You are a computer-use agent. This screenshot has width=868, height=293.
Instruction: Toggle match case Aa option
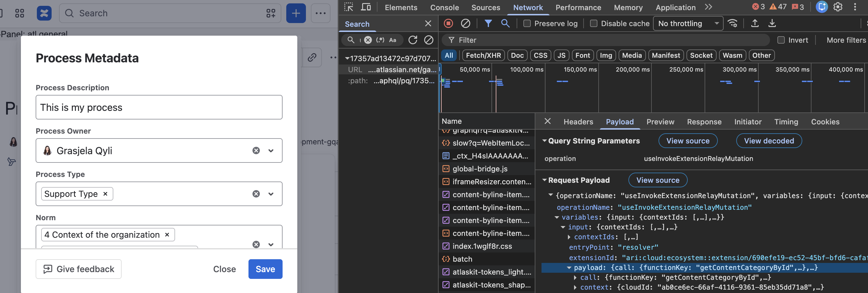point(393,40)
